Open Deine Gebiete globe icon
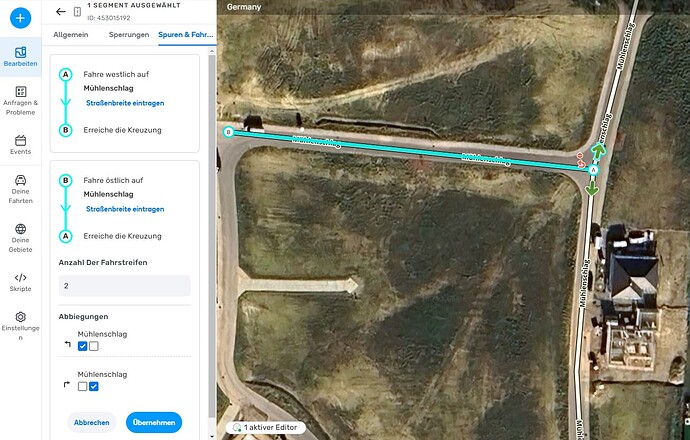Screen dimensions: 690x440 tap(21, 229)
